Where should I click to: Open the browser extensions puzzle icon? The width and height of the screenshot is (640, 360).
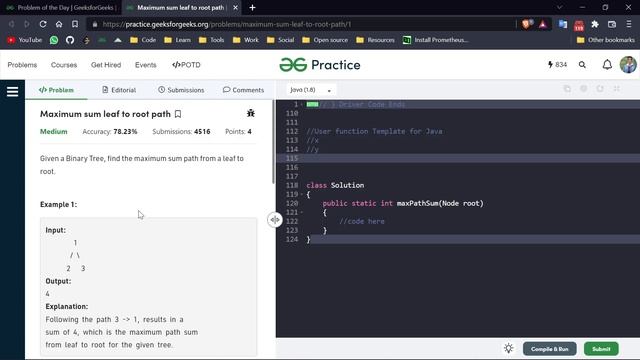coord(595,24)
